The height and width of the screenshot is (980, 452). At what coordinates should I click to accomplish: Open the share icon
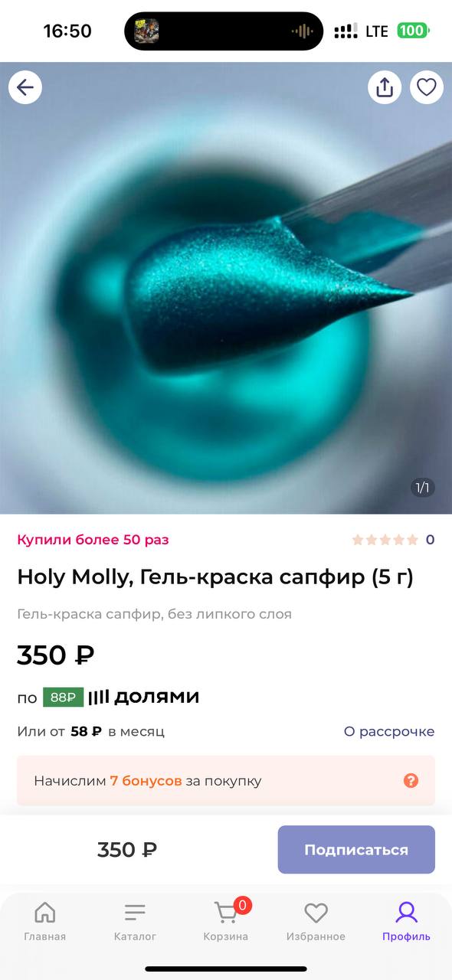coord(385,87)
